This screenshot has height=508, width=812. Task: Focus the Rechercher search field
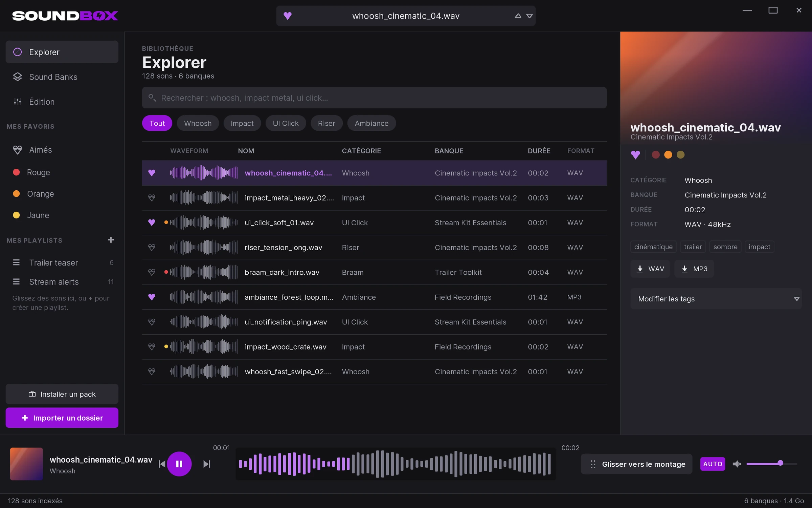click(374, 98)
